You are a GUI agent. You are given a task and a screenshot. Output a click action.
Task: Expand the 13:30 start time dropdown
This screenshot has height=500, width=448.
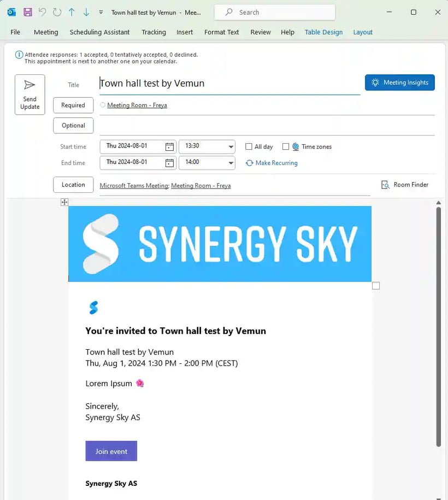[x=231, y=146]
